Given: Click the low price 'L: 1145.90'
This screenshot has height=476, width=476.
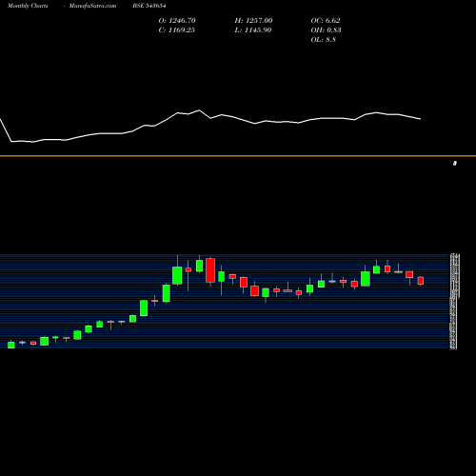Looking at the screenshot, I should (x=253, y=30).
